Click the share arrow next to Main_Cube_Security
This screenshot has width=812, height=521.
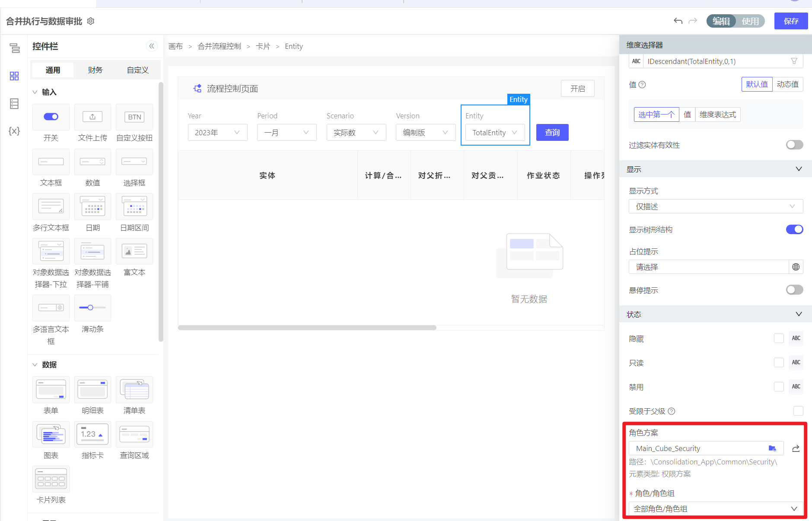796,448
